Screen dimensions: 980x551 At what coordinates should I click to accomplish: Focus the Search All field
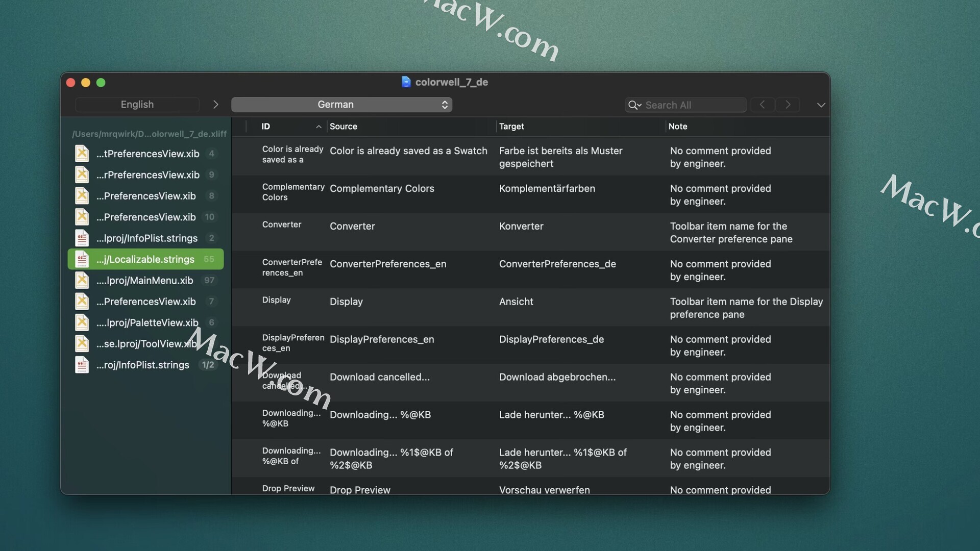(685, 105)
